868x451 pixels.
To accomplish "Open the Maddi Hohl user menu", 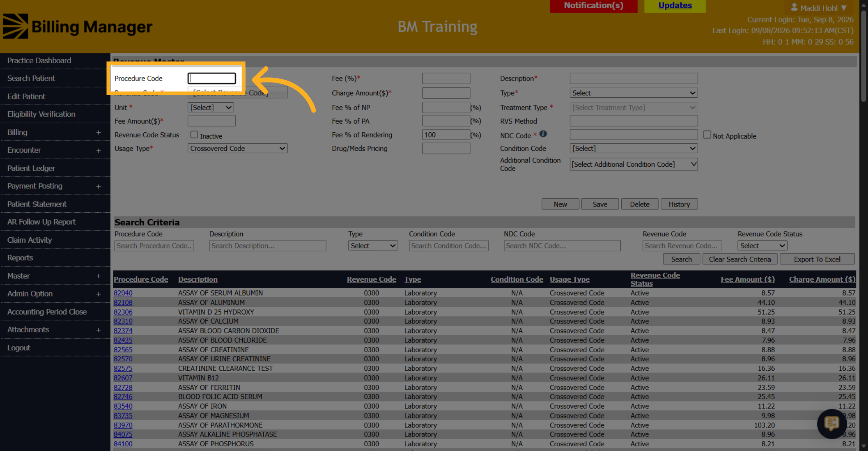I will [818, 8].
